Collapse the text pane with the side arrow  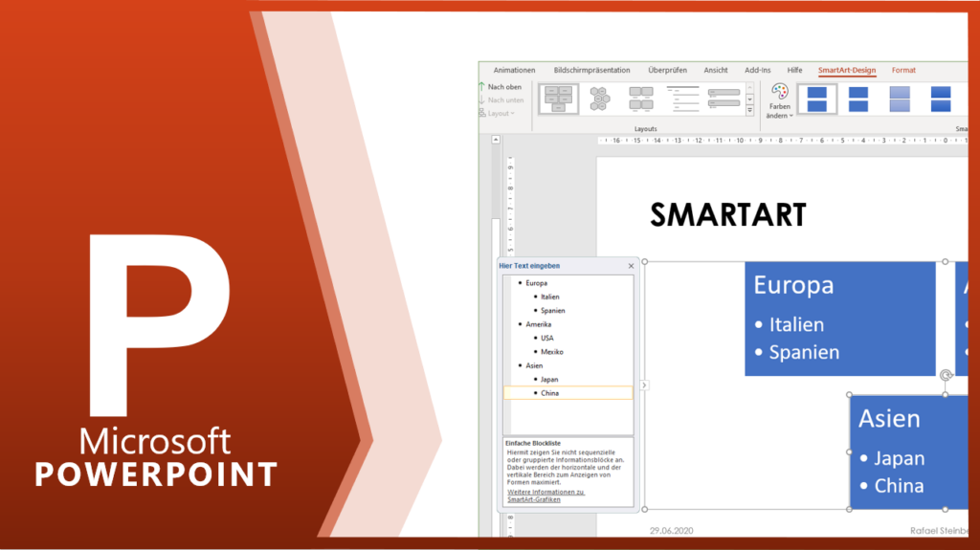coord(644,385)
